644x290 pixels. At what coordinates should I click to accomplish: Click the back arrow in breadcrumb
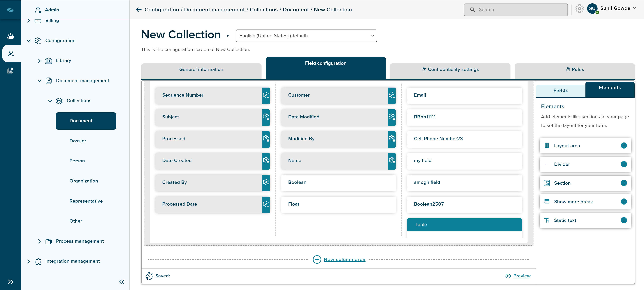tap(139, 10)
